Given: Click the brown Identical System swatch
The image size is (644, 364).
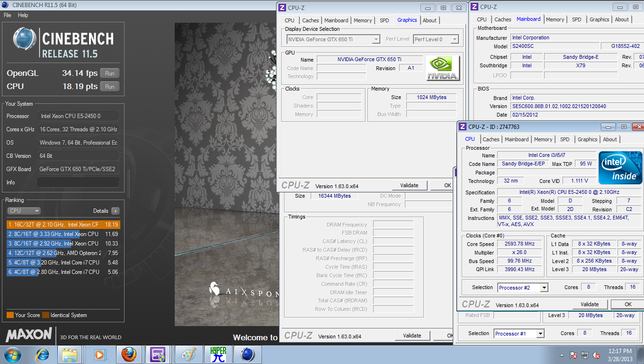Looking at the screenshot, I should point(45,315).
